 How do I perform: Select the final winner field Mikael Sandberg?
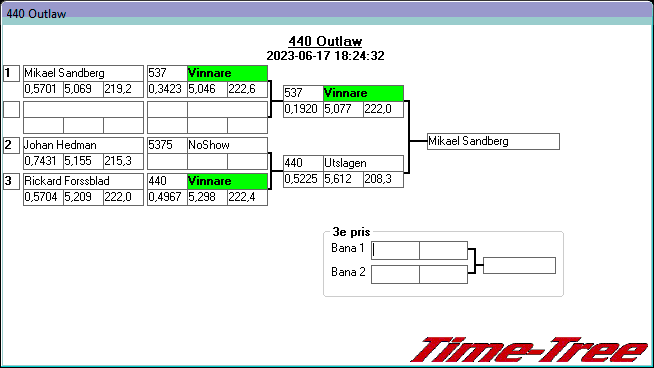(493, 141)
